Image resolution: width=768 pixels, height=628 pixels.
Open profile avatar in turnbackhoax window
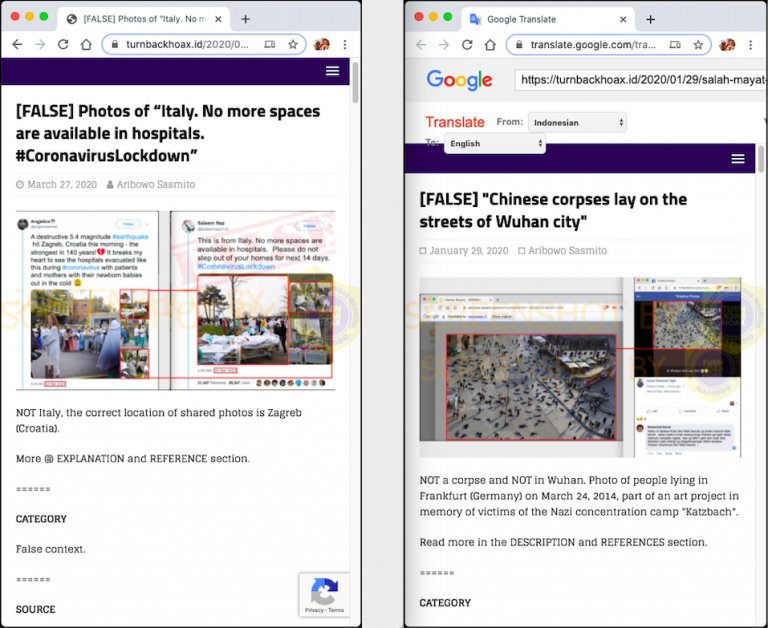[321, 45]
